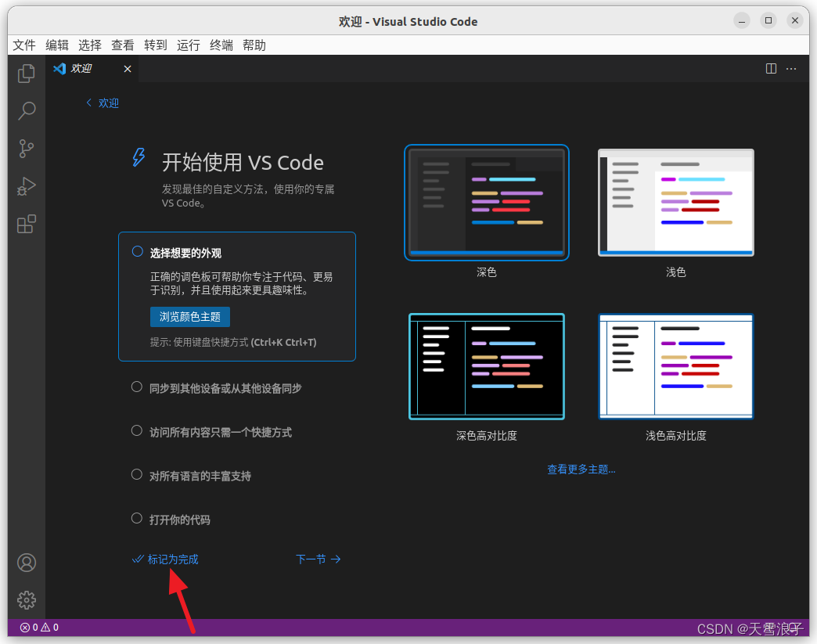
Task: Open the 查看更多主题 link
Action: click(581, 470)
